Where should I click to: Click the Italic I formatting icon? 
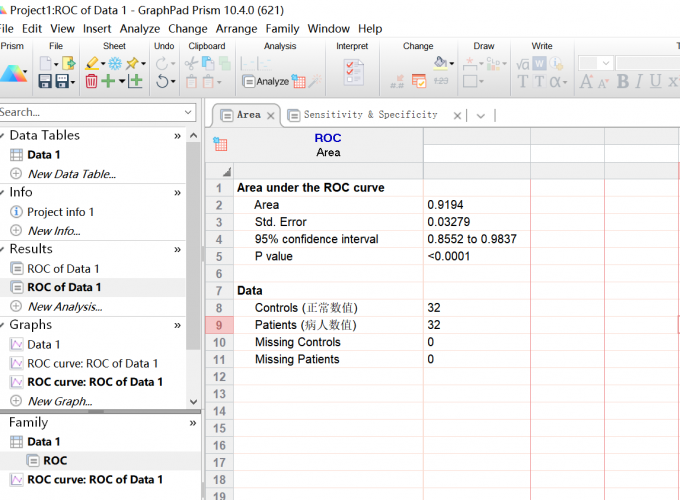(x=639, y=81)
